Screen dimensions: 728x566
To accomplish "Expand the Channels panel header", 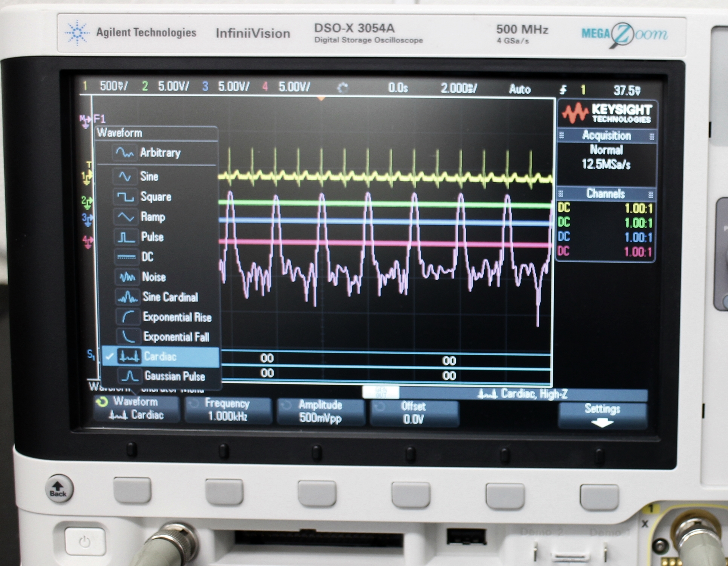I will click(x=606, y=194).
